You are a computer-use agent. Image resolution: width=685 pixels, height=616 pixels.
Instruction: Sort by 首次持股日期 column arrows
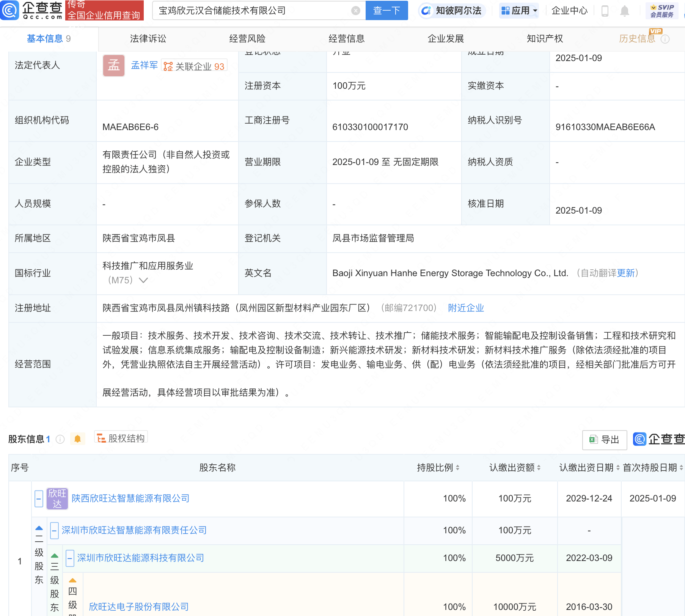click(x=681, y=468)
